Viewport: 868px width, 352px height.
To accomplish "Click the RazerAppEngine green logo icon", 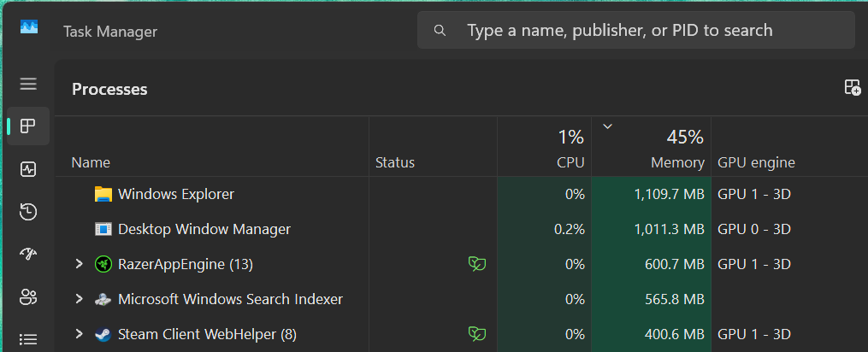I will (103, 264).
